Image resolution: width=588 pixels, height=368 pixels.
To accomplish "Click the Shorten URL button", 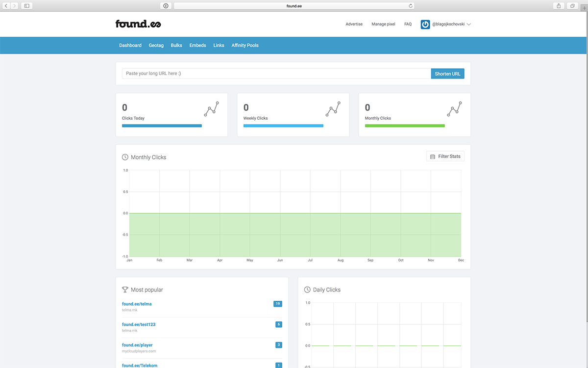I will (x=447, y=74).
